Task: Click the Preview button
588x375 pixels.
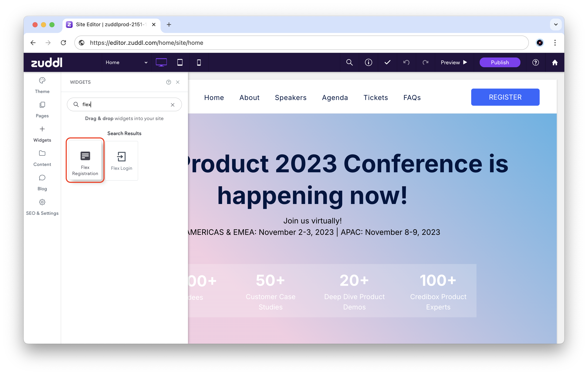Action: [454, 62]
